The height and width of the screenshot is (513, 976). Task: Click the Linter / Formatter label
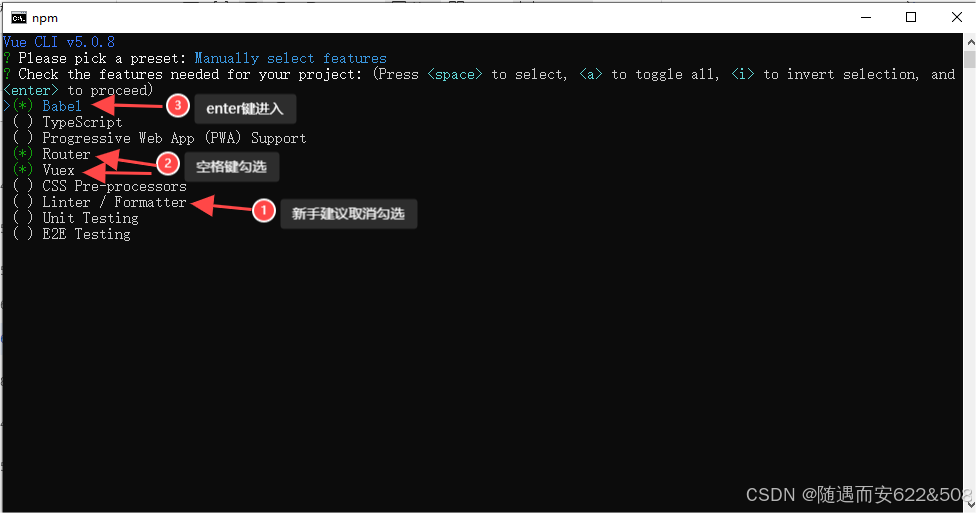pyautogui.click(x=115, y=202)
